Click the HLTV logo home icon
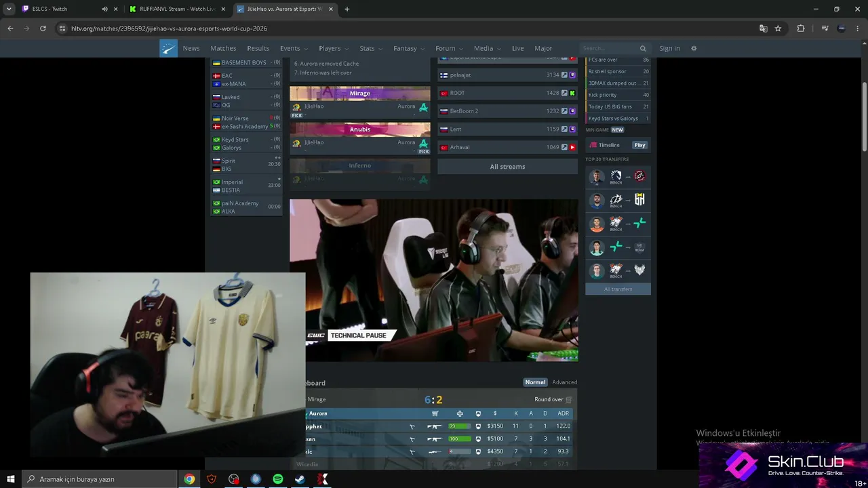Screen dimensions: 868x488 click(x=168, y=48)
